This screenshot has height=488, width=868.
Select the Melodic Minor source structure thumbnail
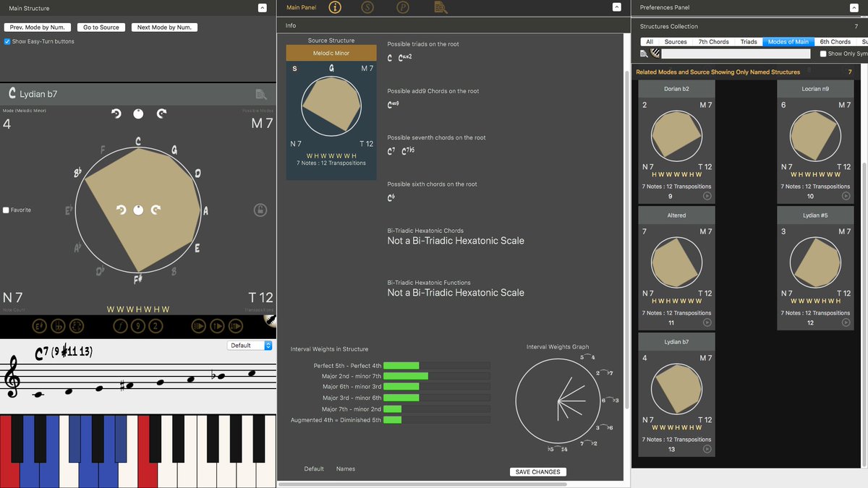[331, 113]
